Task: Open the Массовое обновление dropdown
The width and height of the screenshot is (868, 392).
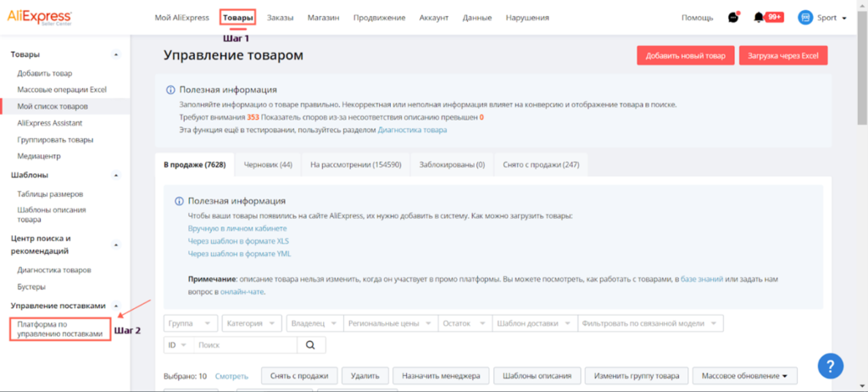Action: pos(744,376)
